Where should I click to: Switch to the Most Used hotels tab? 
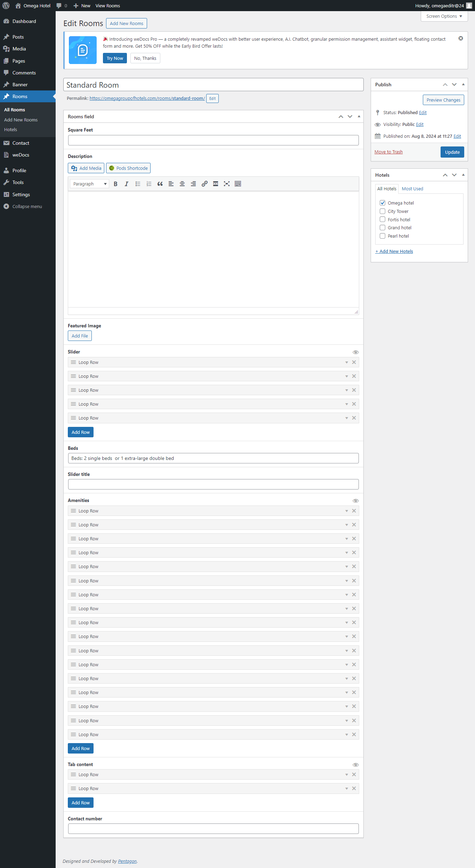(412, 189)
